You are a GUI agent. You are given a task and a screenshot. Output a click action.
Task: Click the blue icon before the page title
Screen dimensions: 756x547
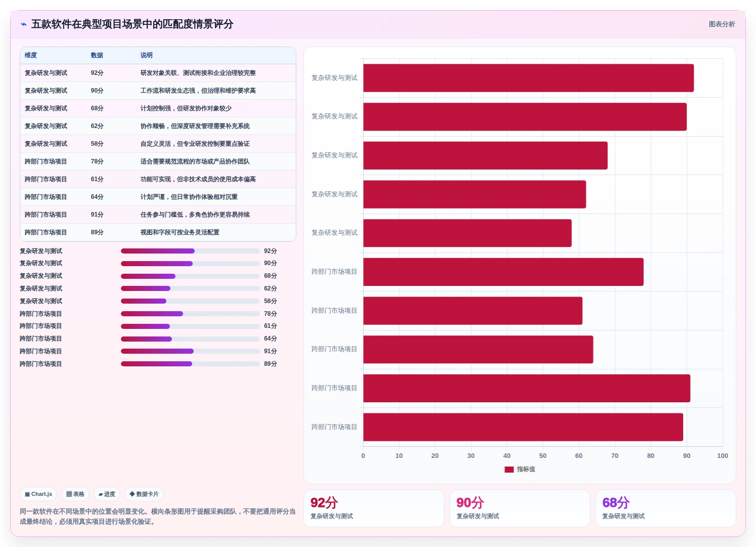coord(23,24)
